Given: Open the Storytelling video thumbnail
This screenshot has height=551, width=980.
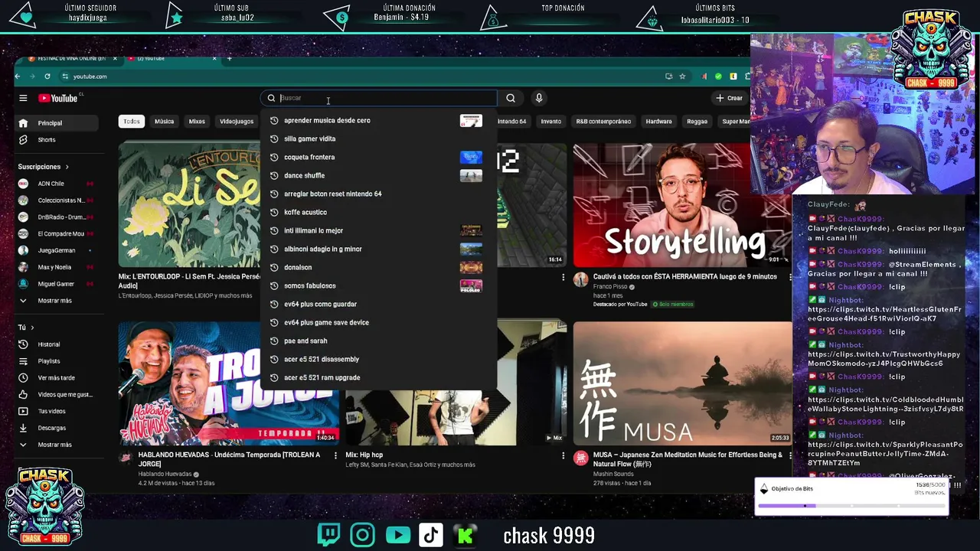Looking at the screenshot, I should pos(683,205).
